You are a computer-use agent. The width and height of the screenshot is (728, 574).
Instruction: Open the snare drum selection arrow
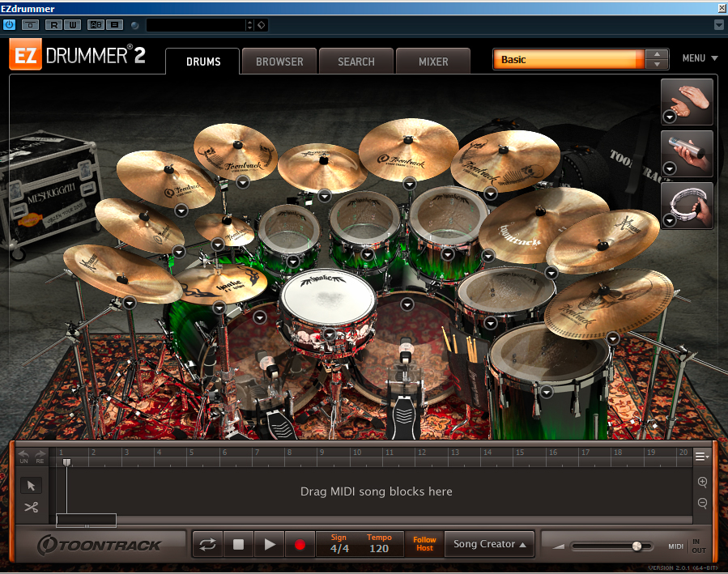coord(329,334)
